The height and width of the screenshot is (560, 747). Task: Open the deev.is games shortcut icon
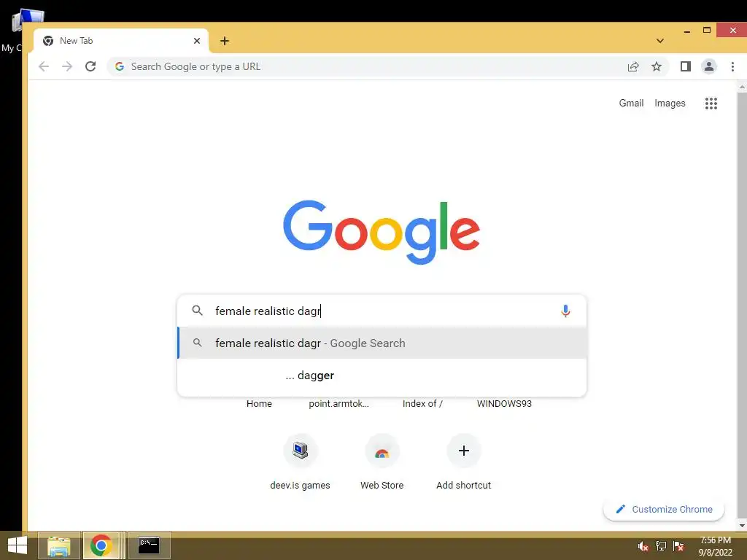click(300, 451)
